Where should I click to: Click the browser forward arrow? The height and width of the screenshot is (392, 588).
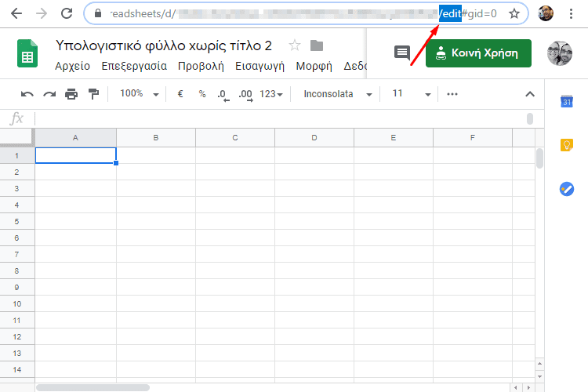pyautogui.click(x=42, y=14)
